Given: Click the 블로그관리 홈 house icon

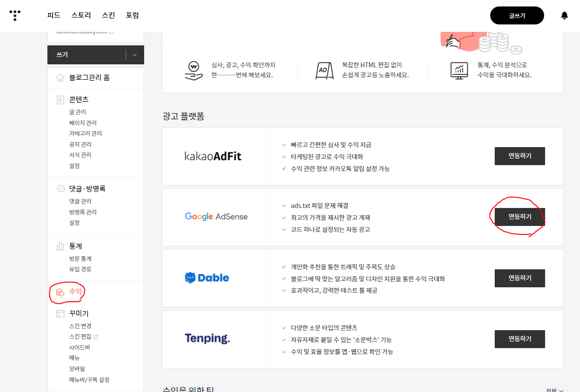Looking at the screenshot, I should click(60, 78).
